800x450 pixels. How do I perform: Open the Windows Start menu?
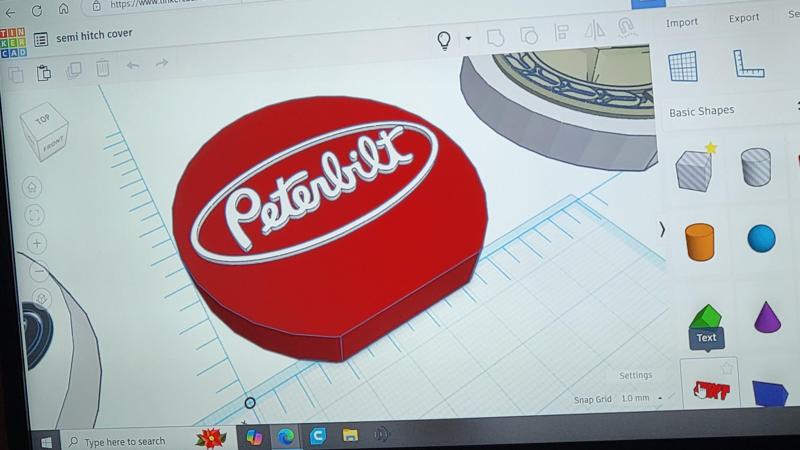[46, 442]
